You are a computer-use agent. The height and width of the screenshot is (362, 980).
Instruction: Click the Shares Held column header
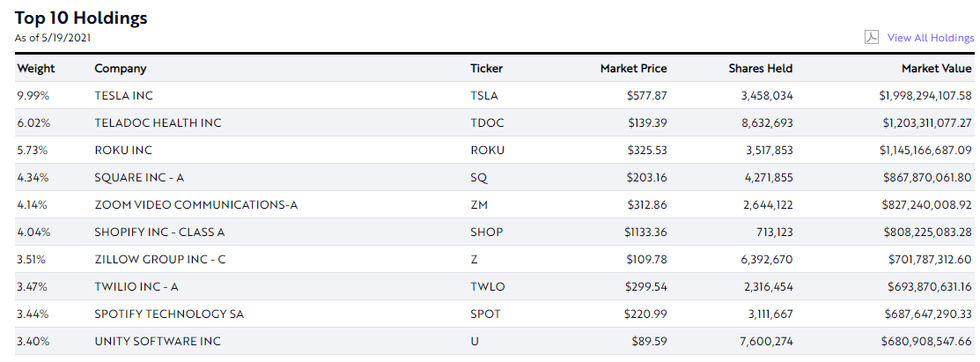(x=760, y=69)
